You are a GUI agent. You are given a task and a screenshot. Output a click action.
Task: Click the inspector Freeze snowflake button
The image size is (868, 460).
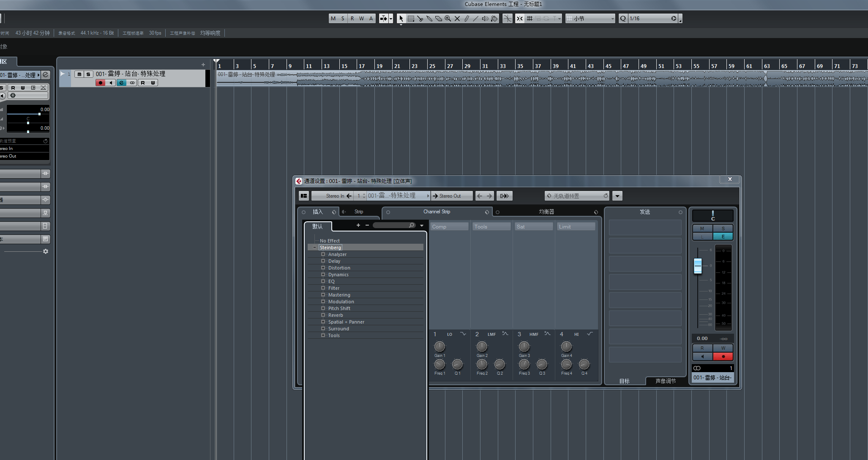point(13,95)
